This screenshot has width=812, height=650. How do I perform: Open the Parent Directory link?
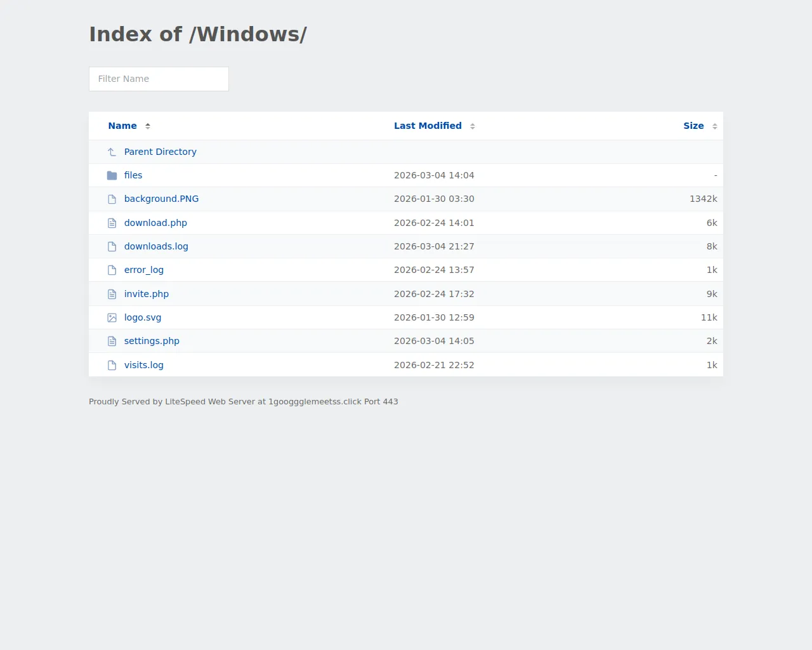tap(160, 152)
